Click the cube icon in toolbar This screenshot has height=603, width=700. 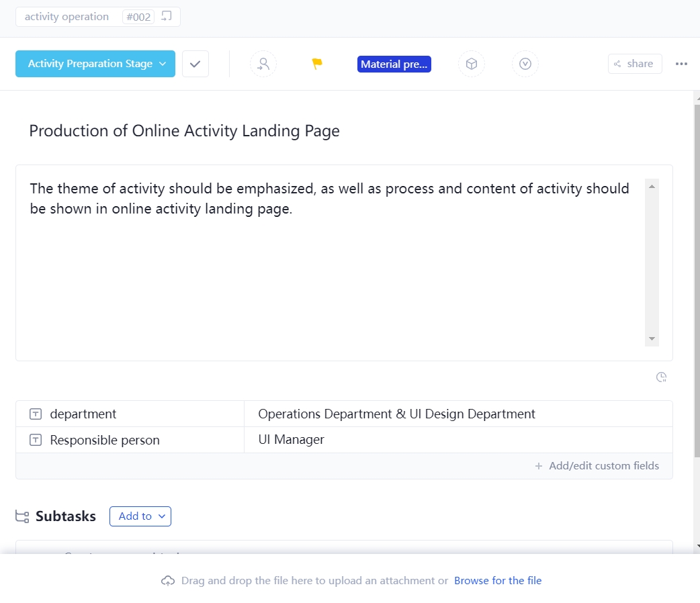click(472, 64)
